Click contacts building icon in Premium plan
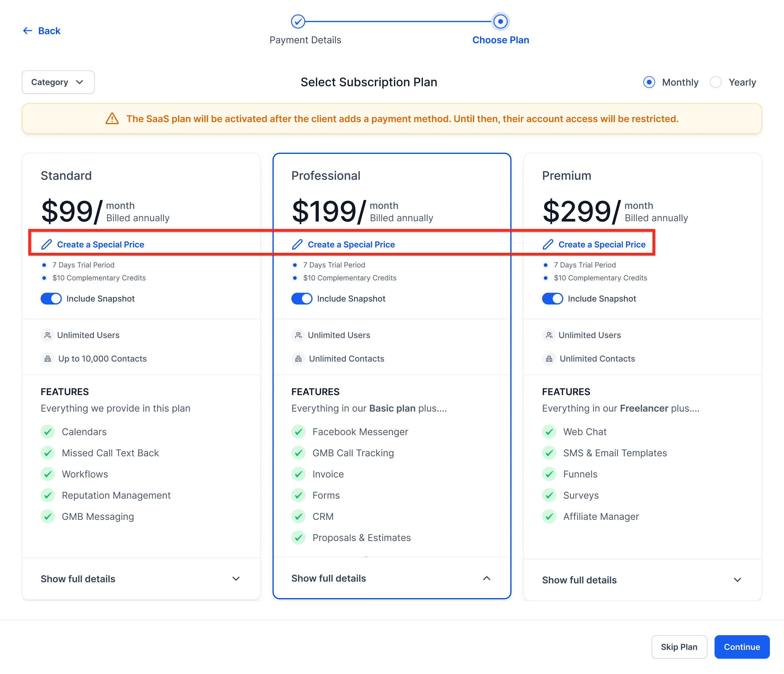The image size is (784, 674). (x=549, y=359)
